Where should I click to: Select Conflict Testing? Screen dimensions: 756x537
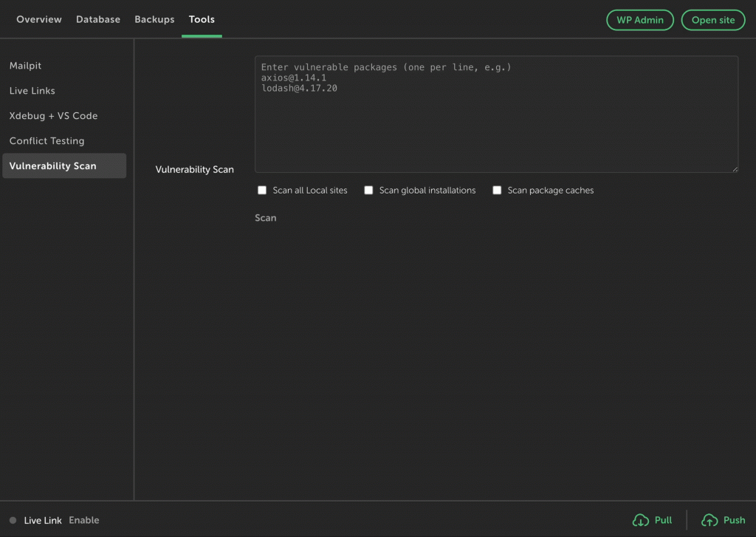point(47,140)
